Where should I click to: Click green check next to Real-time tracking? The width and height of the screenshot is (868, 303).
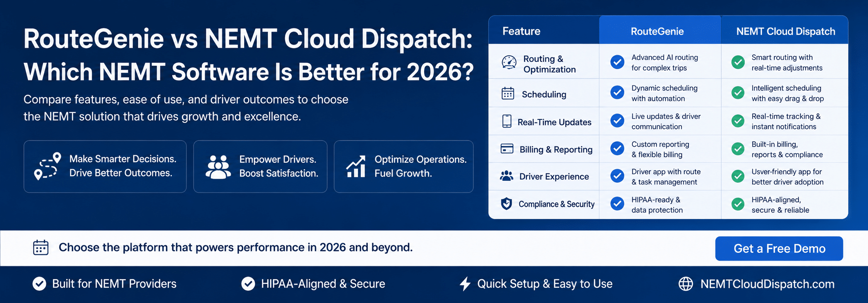click(x=738, y=121)
